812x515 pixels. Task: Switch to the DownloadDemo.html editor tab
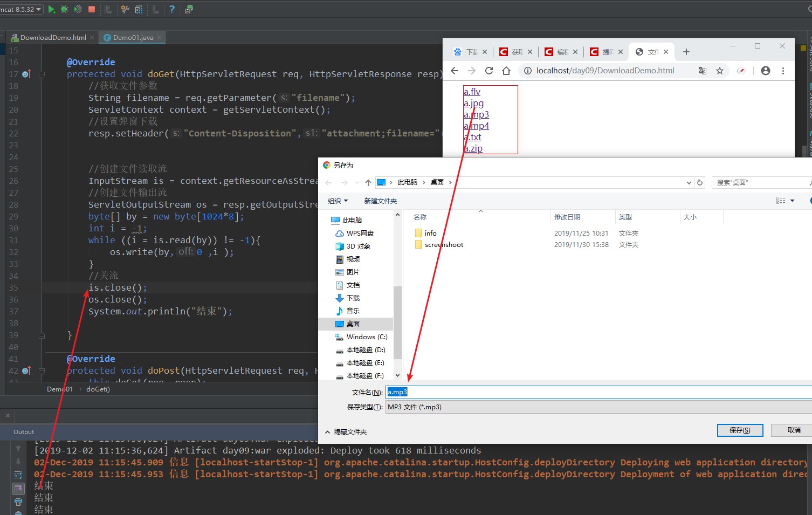click(53, 37)
